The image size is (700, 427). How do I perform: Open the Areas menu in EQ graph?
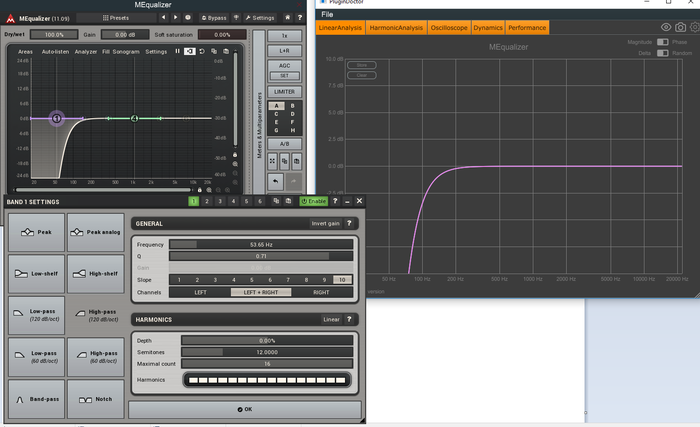click(x=25, y=52)
